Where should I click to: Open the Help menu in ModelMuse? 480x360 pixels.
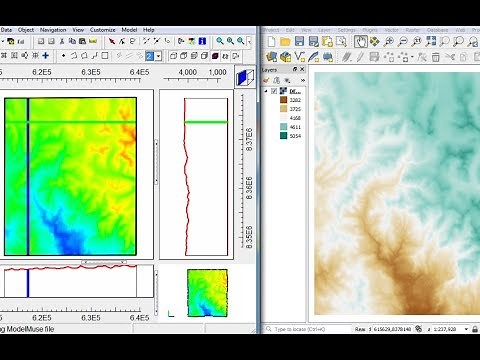149,30
